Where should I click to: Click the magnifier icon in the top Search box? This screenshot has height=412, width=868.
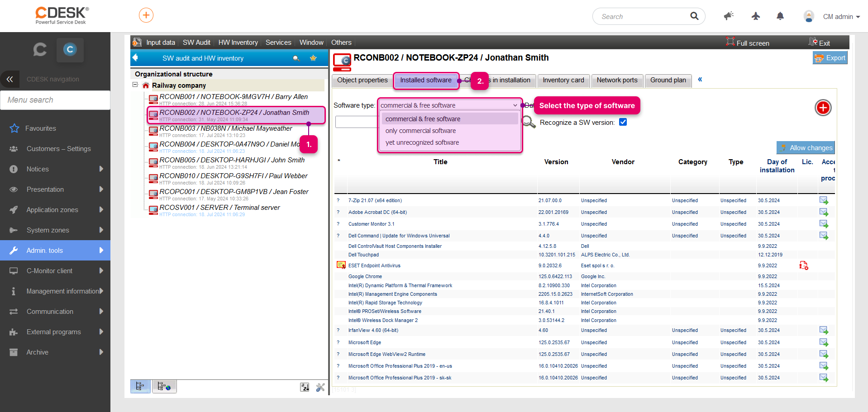click(x=694, y=16)
